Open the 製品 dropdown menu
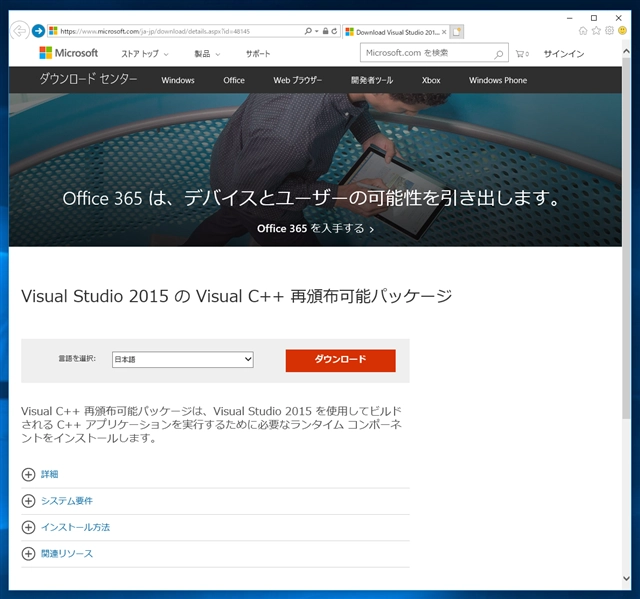Screen dimensions: 640x599 (207, 54)
